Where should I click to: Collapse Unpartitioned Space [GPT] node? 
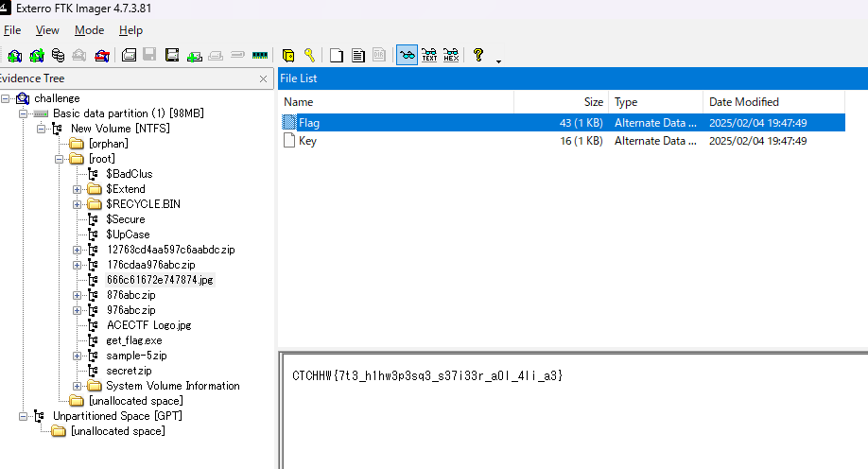click(24, 416)
